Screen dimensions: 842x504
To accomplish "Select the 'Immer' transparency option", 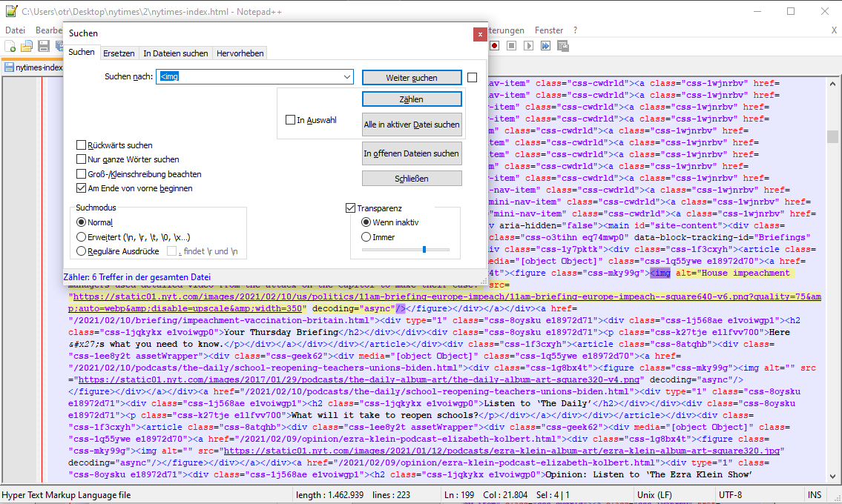I will pos(366,236).
